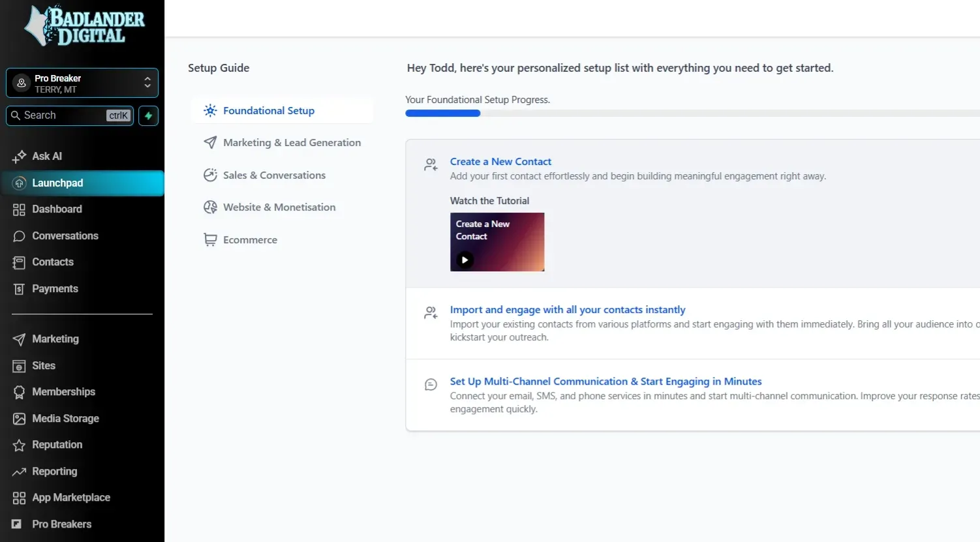View Payments from the sidebar
This screenshot has width=980, height=542.
click(55, 288)
